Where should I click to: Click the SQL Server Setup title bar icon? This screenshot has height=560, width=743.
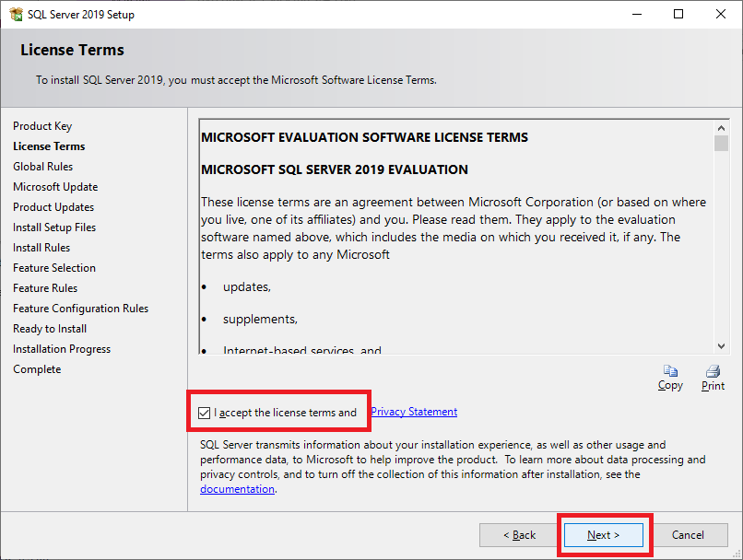click(x=15, y=15)
